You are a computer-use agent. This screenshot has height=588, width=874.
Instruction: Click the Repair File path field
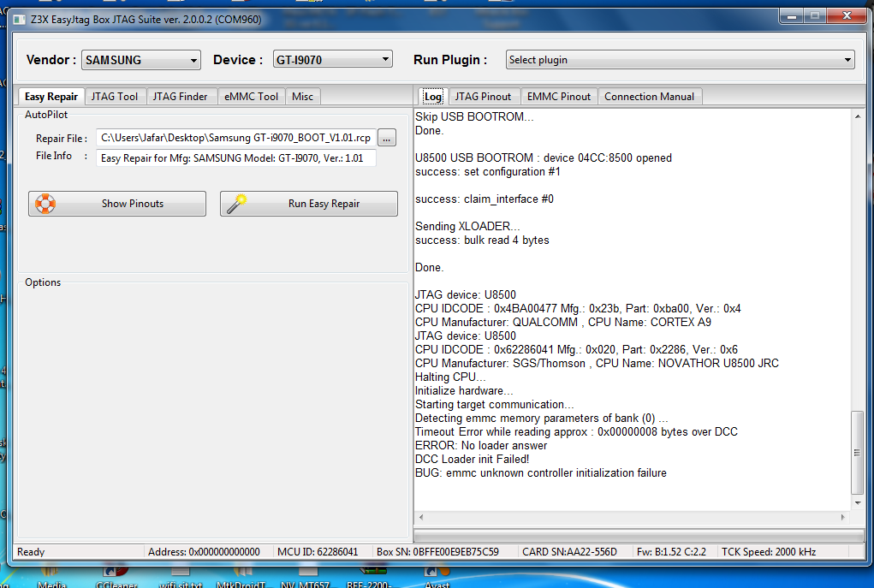pyautogui.click(x=235, y=138)
